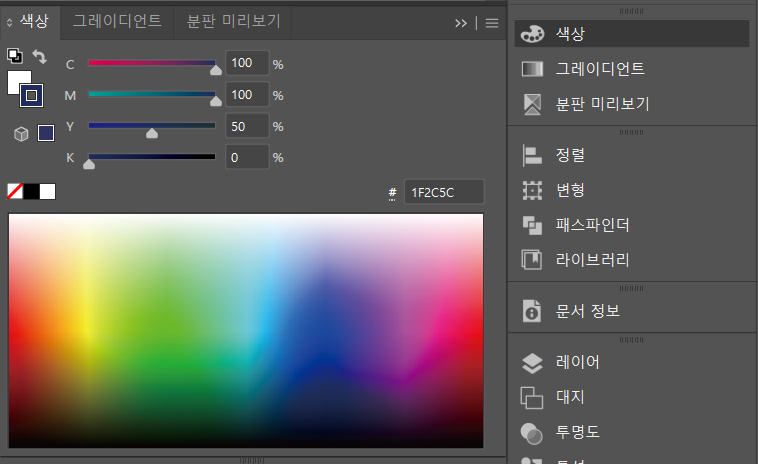The height and width of the screenshot is (464, 758).
Task: Click the out-of-gamut cube warning icon
Action: (x=21, y=133)
